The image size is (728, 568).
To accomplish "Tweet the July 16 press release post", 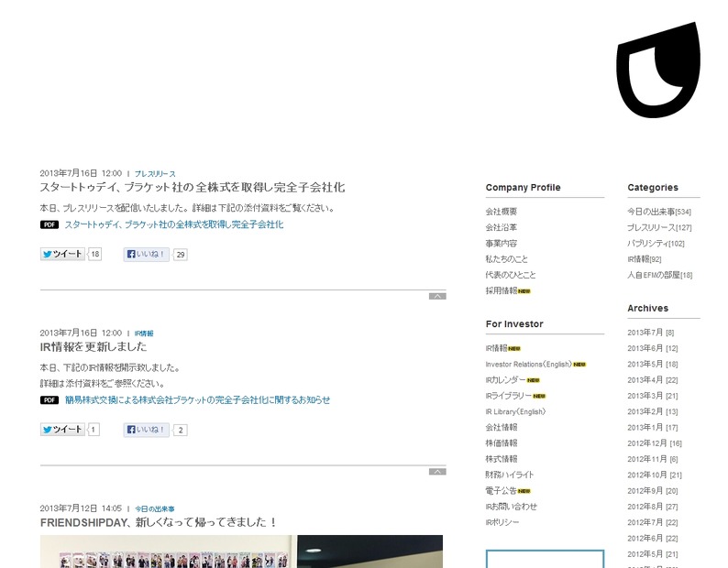I will click(x=62, y=255).
